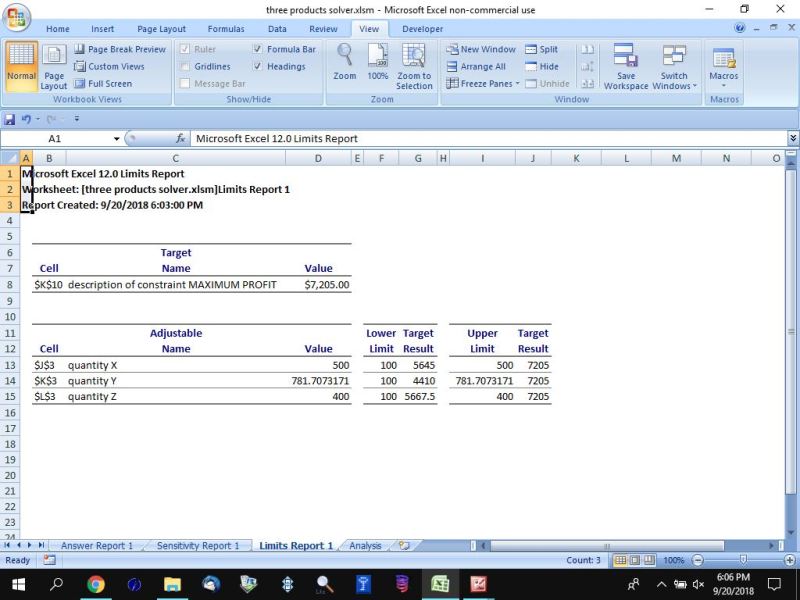This screenshot has height=600, width=800.
Task: Open Microsoft Office Excel Help
Action: [739, 28]
